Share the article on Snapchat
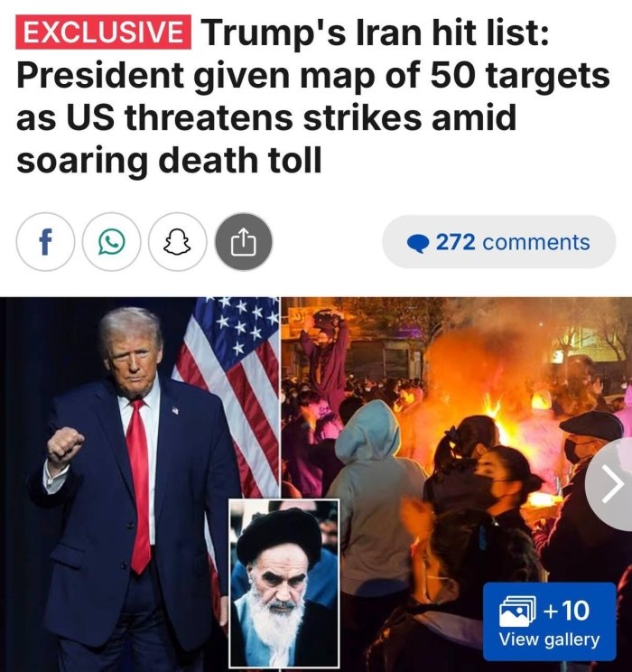 tap(177, 242)
